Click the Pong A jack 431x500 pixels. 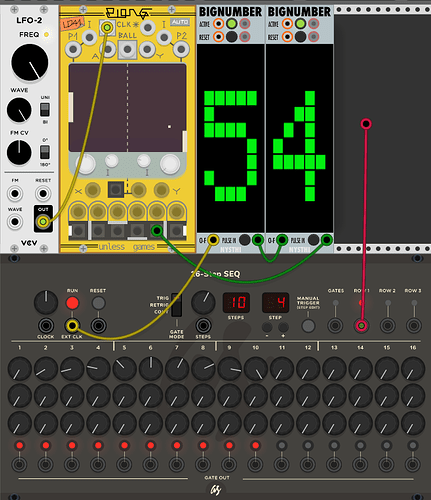click(107, 50)
